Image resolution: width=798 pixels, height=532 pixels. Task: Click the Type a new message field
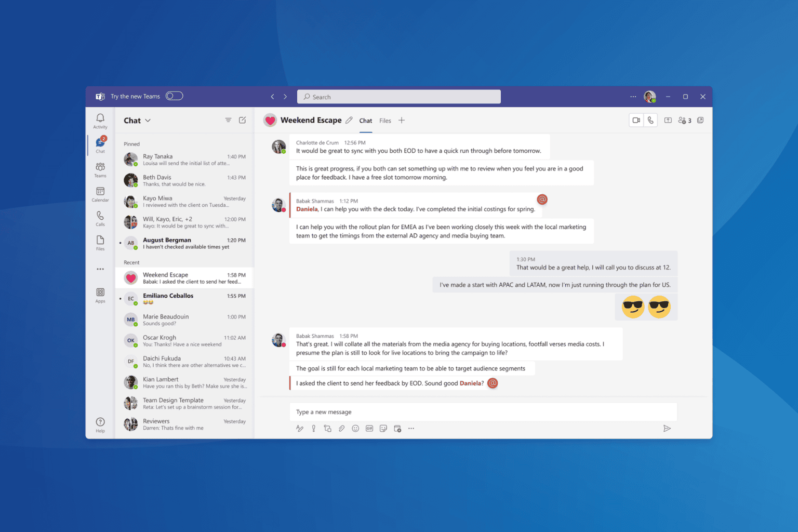pyautogui.click(x=483, y=412)
